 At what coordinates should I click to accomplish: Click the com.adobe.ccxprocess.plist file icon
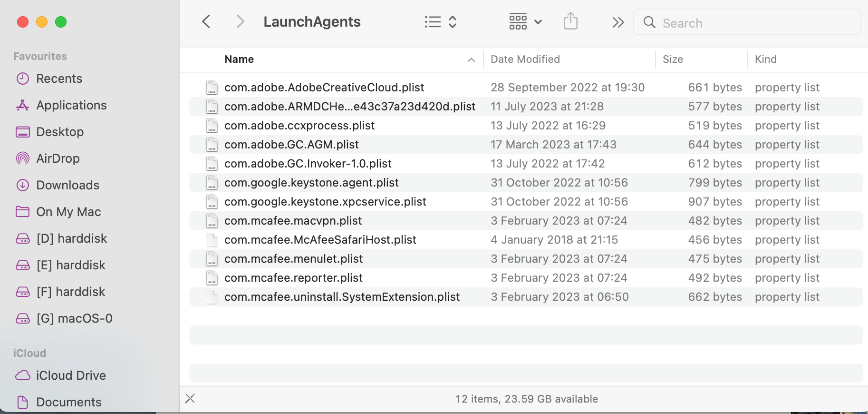click(x=212, y=126)
